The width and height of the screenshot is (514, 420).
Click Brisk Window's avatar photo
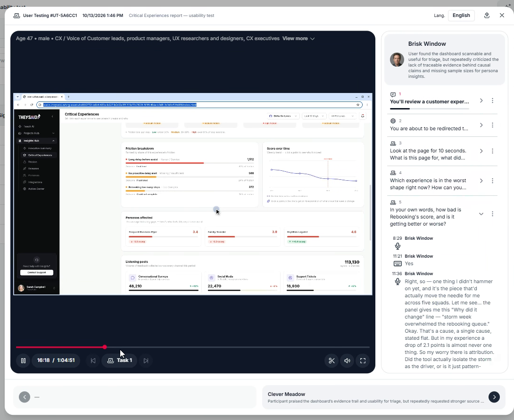point(397,60)
